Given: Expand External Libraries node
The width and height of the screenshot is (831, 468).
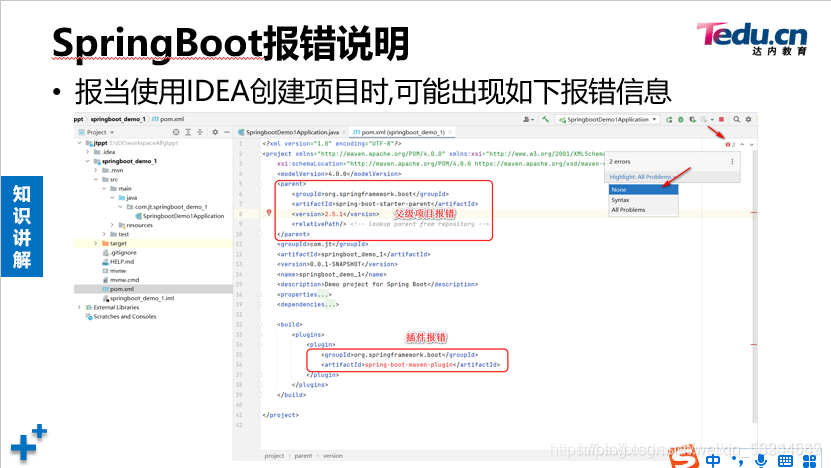Looking at the screenshot, I should [x=79, y=307].
